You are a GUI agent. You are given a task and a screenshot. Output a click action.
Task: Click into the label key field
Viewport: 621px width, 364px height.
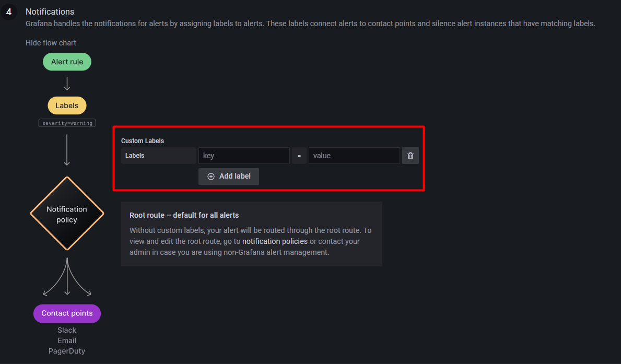point(244,156)
